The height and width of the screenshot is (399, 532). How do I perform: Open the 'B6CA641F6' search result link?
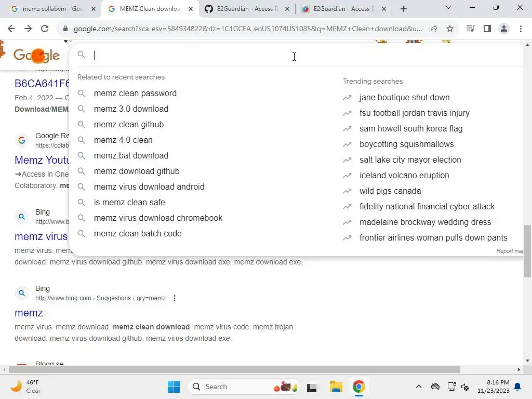[x=42, y=84]
